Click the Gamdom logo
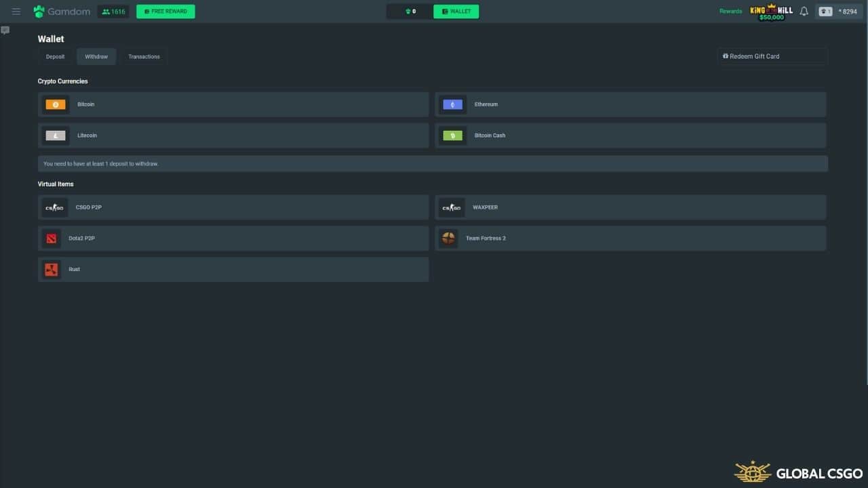The width and height of the screenshot is (868, 488). point(62,12)
